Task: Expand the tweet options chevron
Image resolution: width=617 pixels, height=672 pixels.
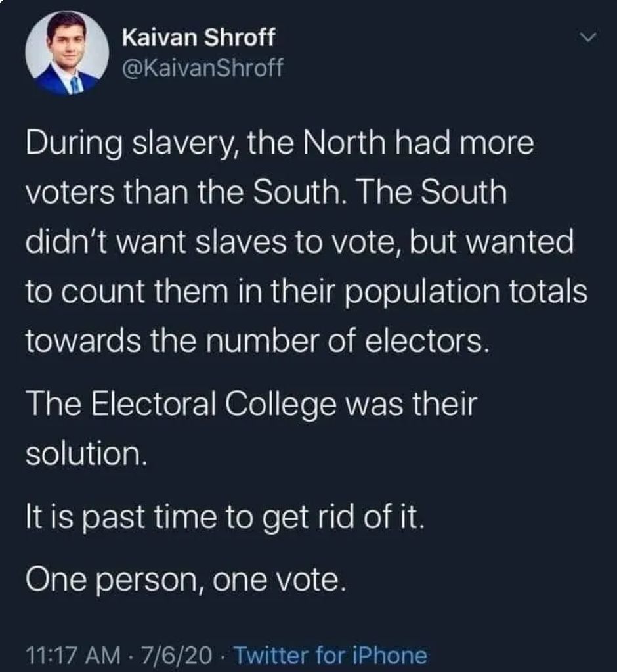Action: click(588, 40)
